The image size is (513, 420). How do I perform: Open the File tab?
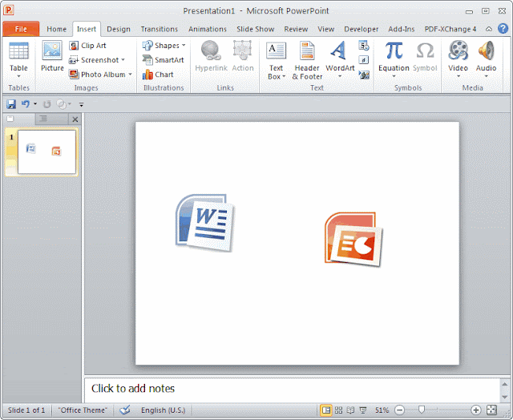[21, 29]
